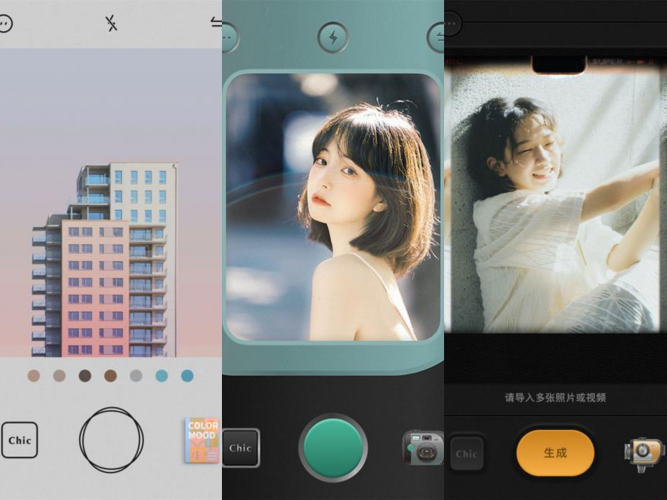Switch camera using left screen's arrows icon

[216, 23]
